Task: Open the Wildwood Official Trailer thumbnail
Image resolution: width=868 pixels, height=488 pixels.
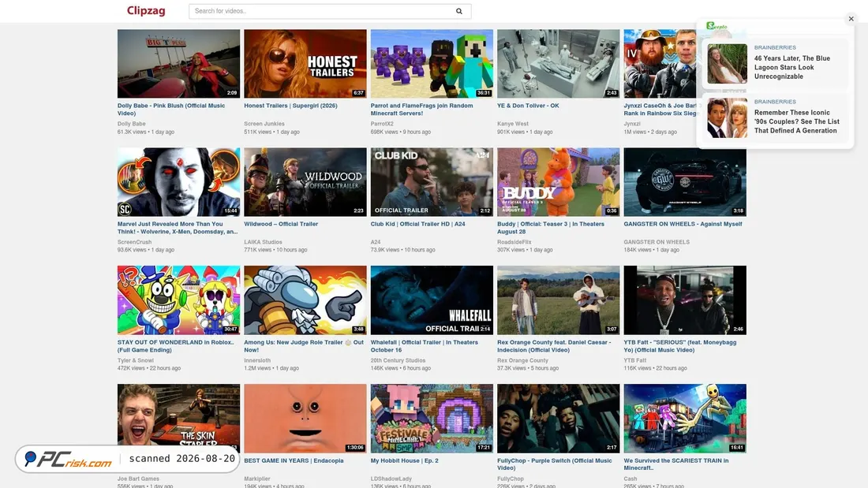Action: pyautogui.click(x=305, y=182)
